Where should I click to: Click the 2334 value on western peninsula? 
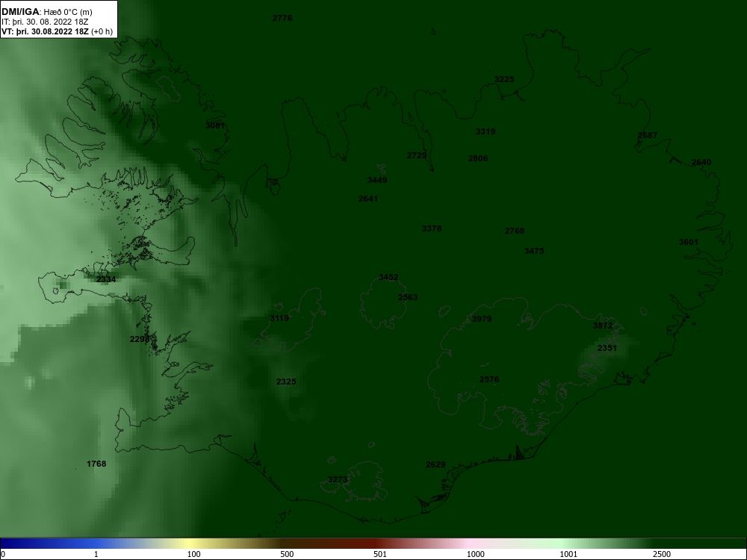pyautogui.click(x=106, y=279)
